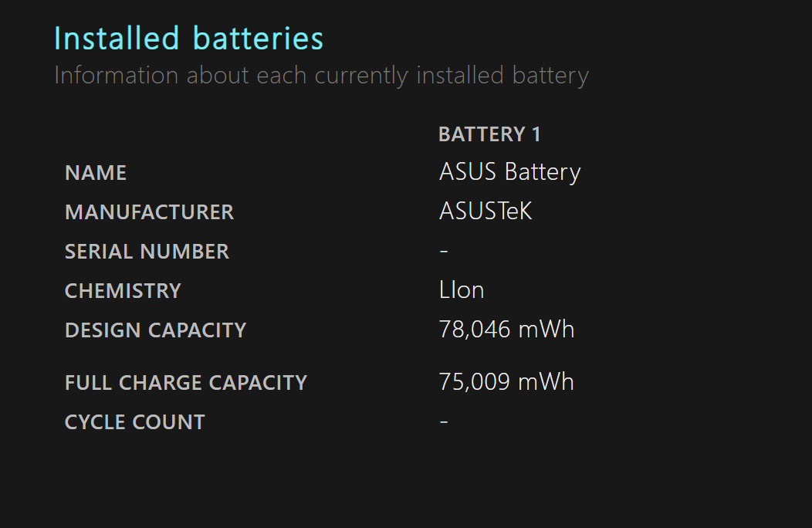Click the word batteries in the heading
The image size is (812, 528).
(259, 39)
